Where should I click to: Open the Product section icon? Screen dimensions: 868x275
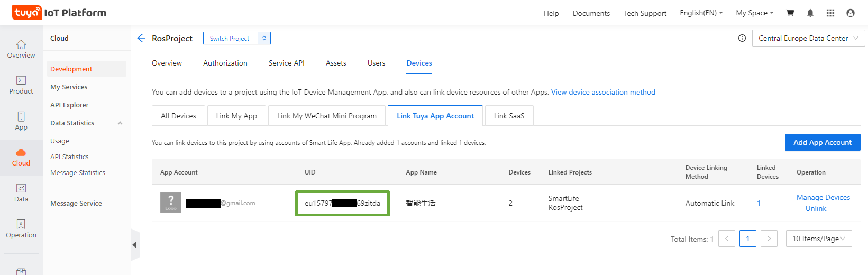[21, 80]
